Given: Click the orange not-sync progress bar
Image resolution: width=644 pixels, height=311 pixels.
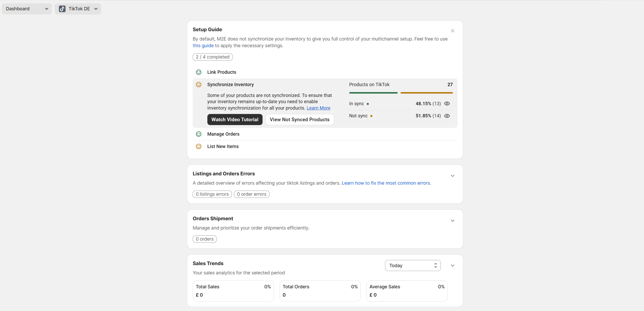Looking at the screenshot, I should point(427,93).
